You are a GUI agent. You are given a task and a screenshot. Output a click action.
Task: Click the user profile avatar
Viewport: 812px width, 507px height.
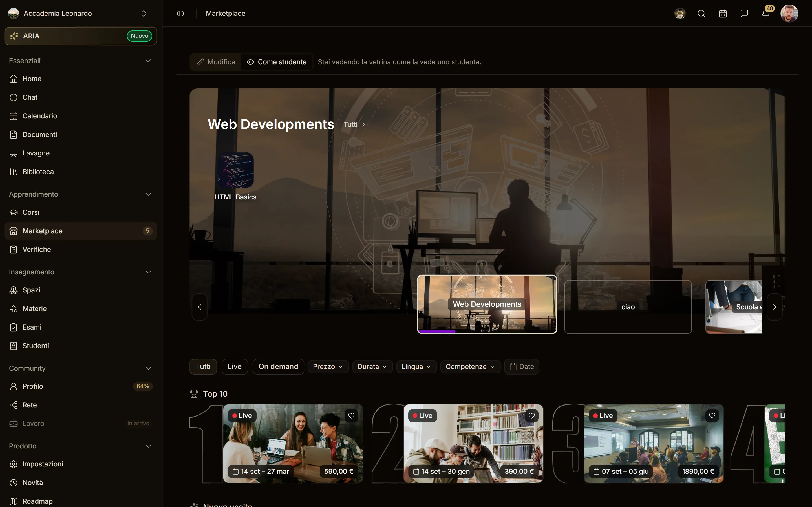pyautogui.click(x=789, y=14)
